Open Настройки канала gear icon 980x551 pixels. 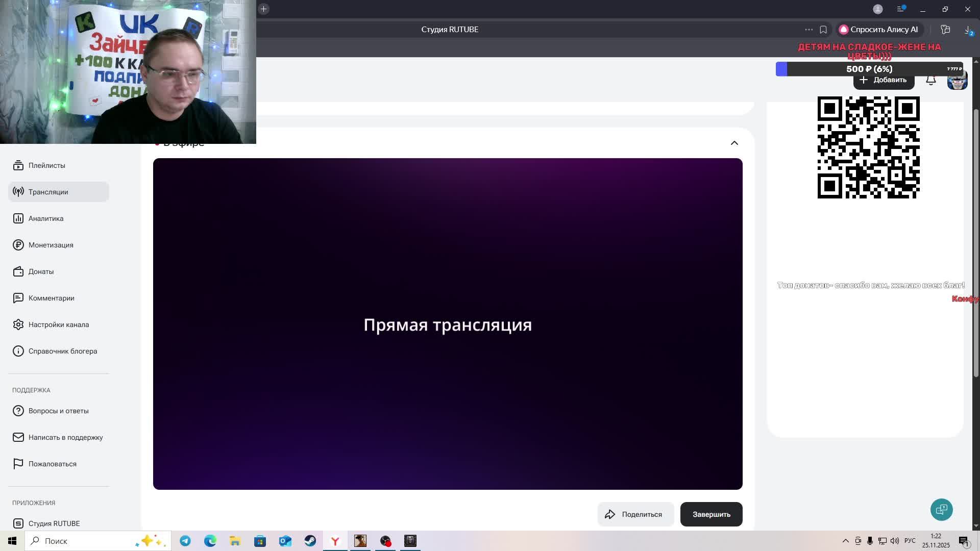click(x=18, y=324)
